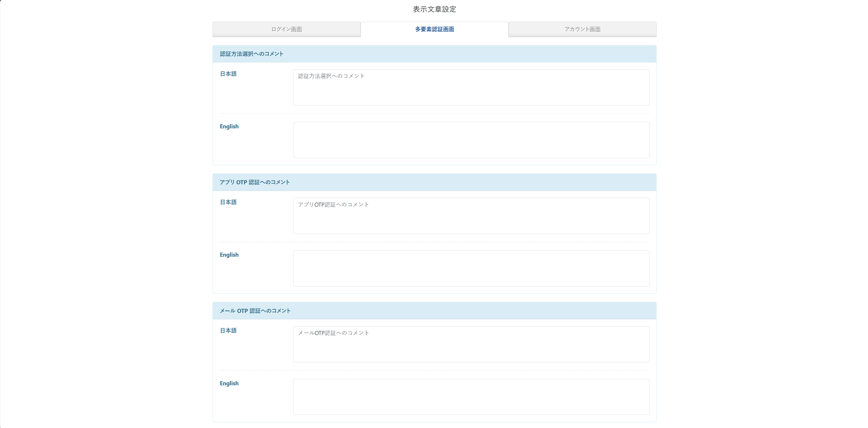Switch to the ログイン画面 tab
This screenshot has height=428, width=868.
(286, 29)
